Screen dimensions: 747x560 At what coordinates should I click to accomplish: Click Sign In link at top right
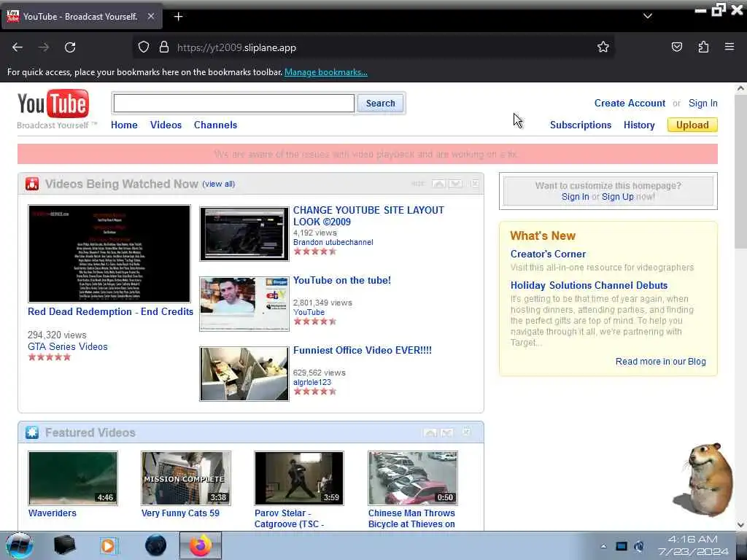(703, 103)
